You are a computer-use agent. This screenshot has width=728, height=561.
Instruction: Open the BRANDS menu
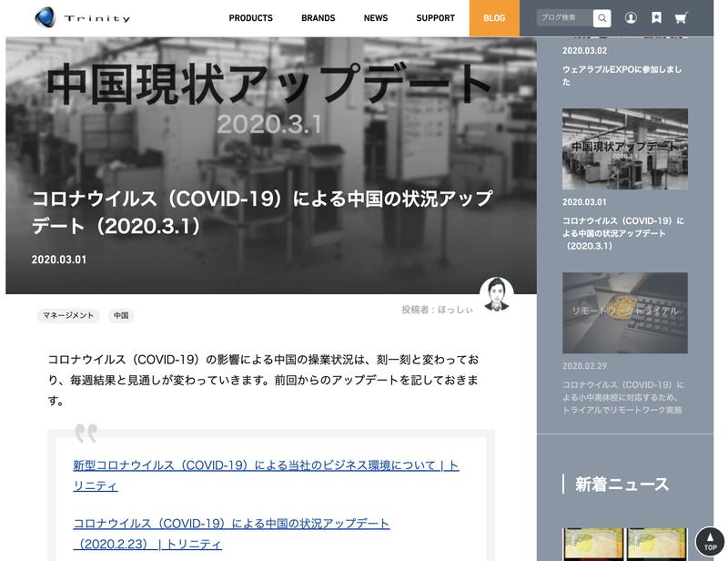click(318, 17)
